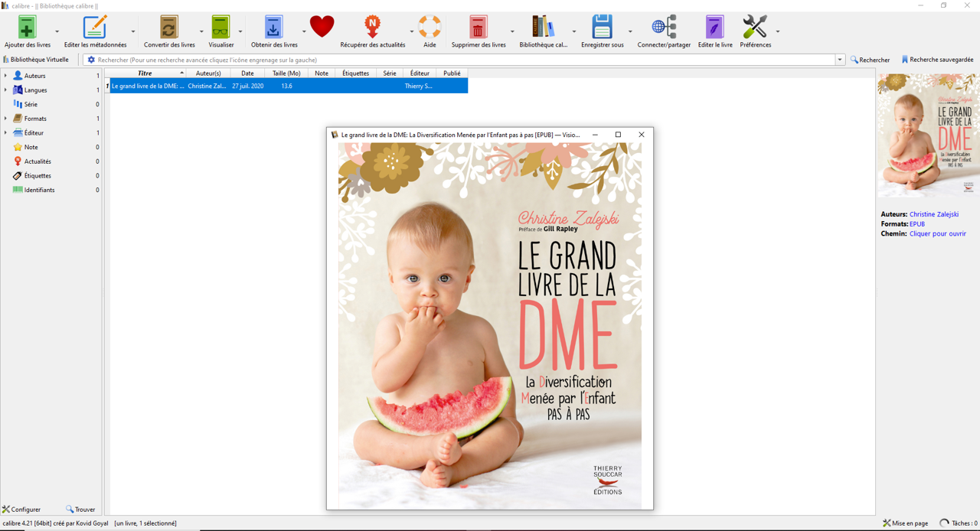The width and height of the screenshot is (980, 531).
Task: Open the Visualiser book viewer icon
Action: tap(220, 28)
